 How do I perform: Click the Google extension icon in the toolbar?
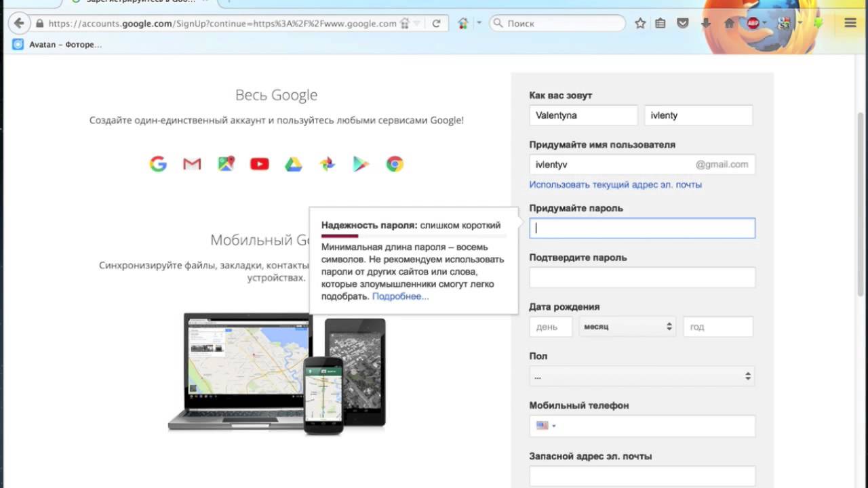point(785,23)
